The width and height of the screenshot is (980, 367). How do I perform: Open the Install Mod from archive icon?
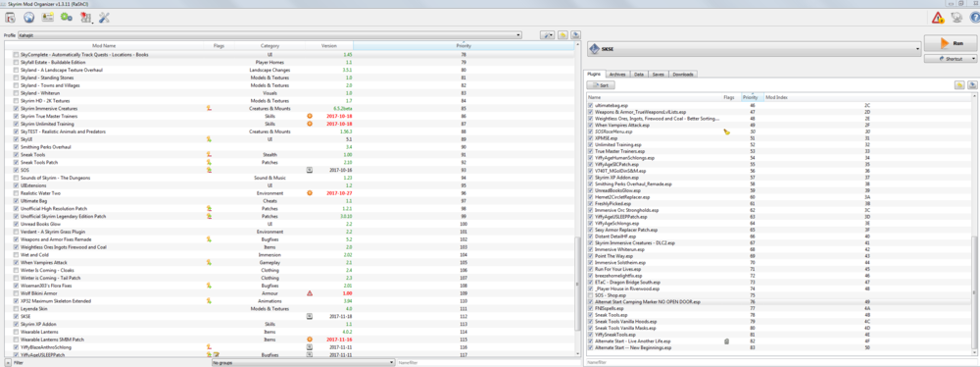[10, 17]
